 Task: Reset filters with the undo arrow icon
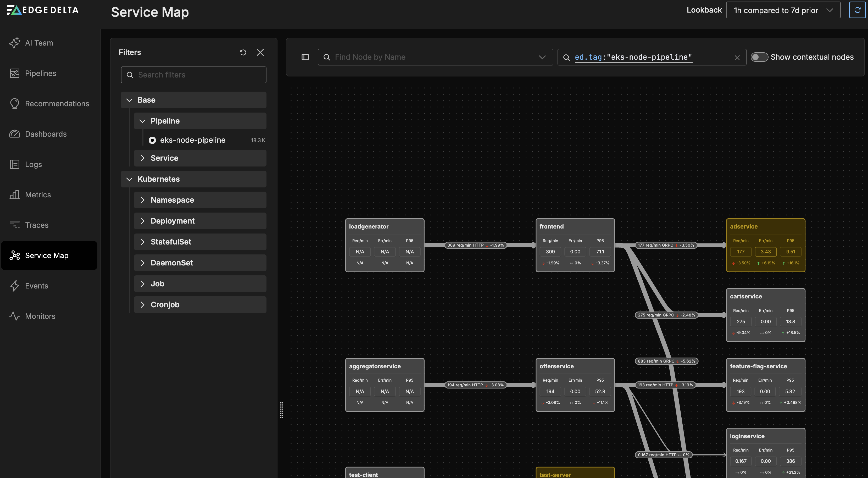pos(243,52)
